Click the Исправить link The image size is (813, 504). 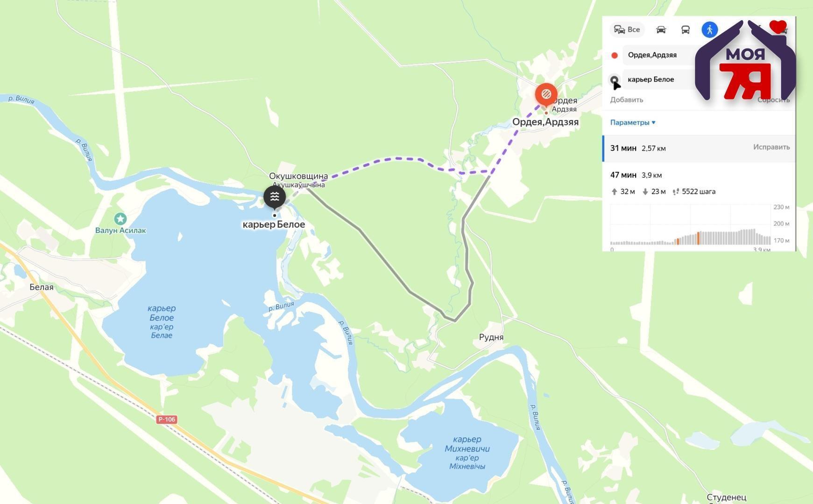[x=771, y=147]
